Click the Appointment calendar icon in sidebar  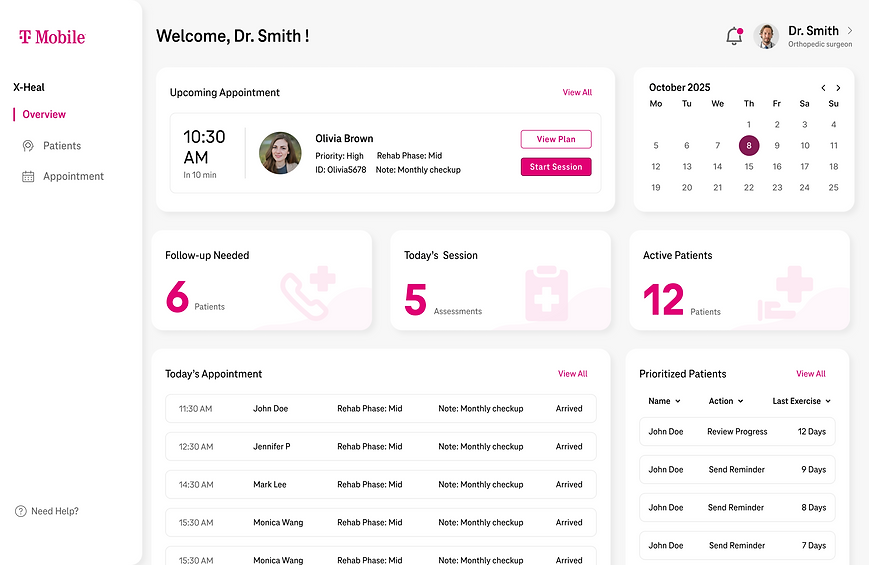pos(28,176)
